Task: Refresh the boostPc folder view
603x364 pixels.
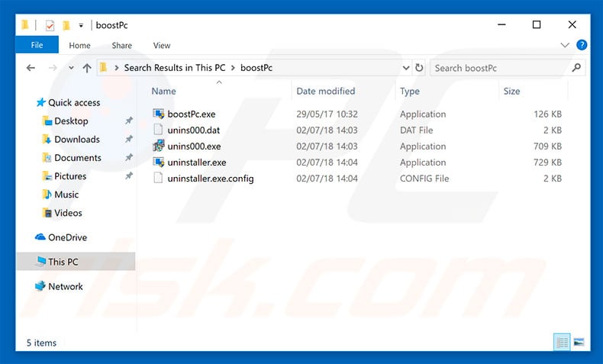Action: tap(419, 68)
